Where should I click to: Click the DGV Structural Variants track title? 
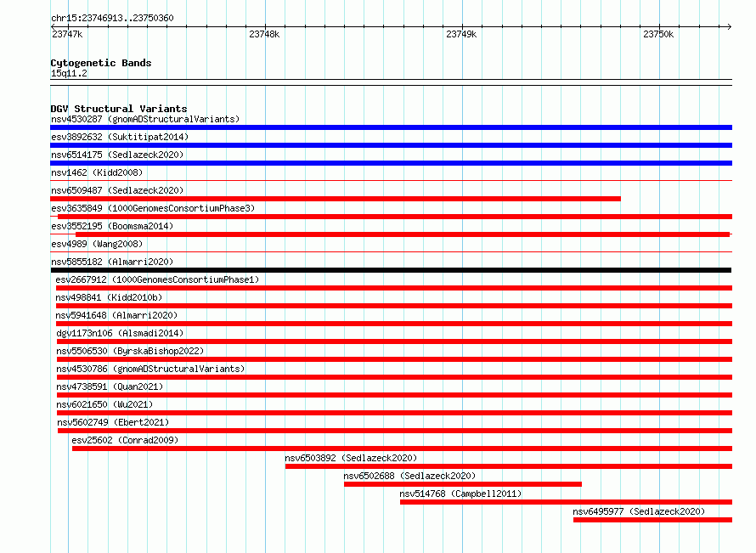coord(119,109)
